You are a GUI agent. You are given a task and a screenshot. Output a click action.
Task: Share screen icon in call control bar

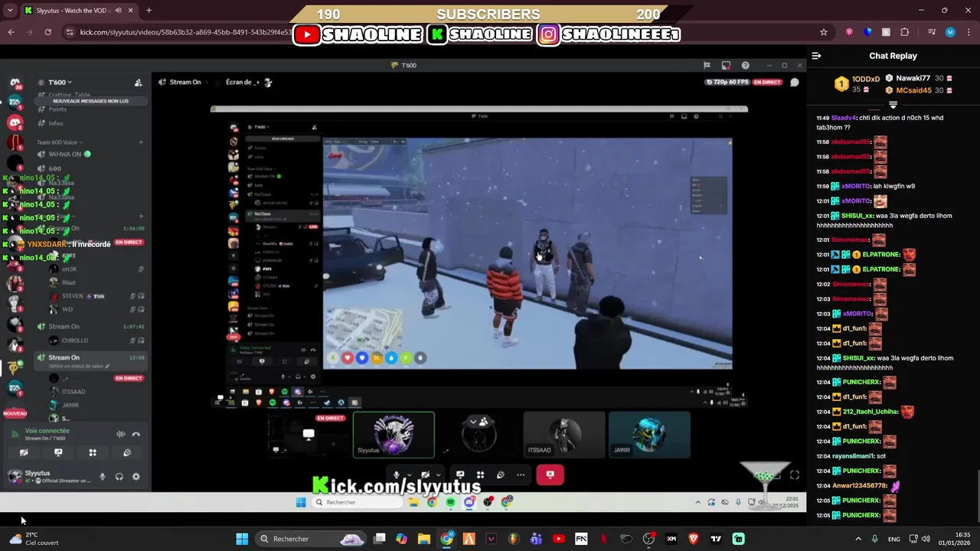[460, 474]
